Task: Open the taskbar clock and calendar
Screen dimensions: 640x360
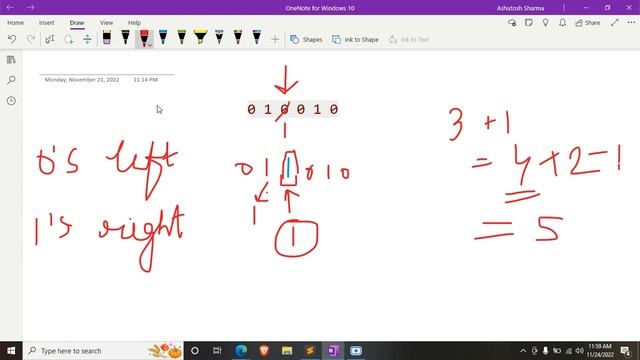Action: 600,351
